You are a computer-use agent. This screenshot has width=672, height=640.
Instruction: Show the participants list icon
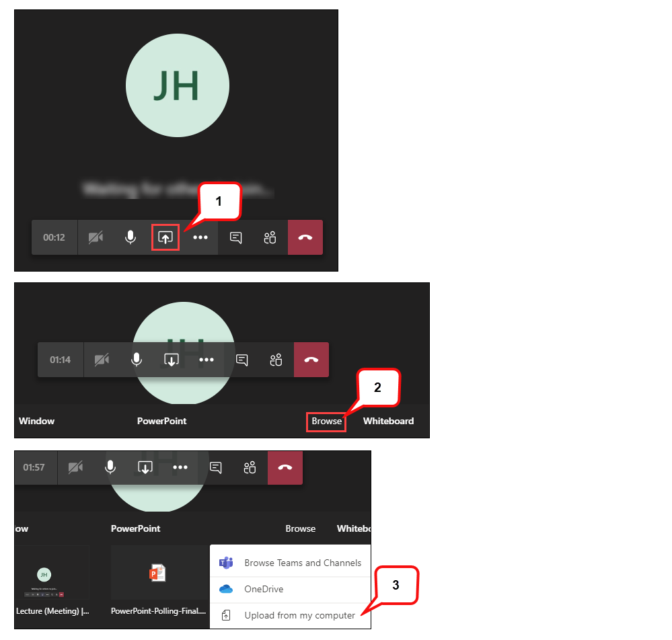270,237
